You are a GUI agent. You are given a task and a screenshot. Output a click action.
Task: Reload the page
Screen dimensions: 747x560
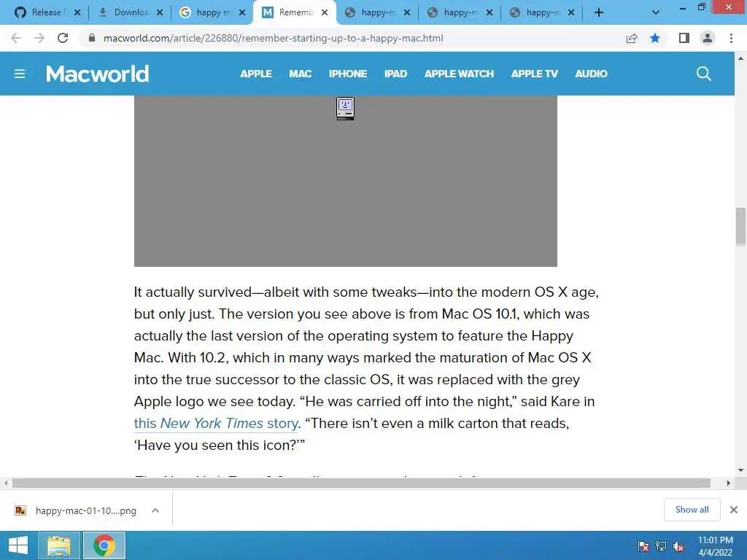[x=63, y=38]
